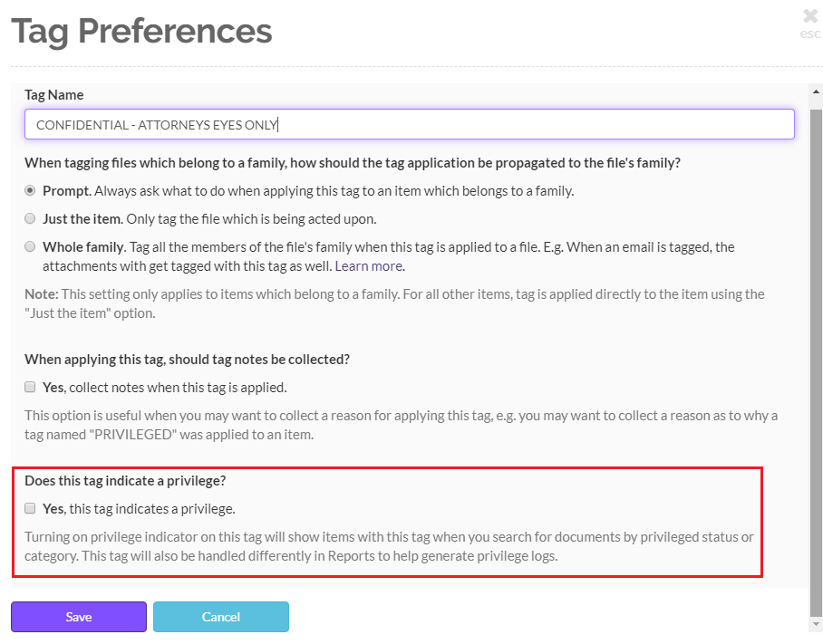This screenshot has height=644, width=823.
Task: Cancel editing tag preferences
Action: 220,617
